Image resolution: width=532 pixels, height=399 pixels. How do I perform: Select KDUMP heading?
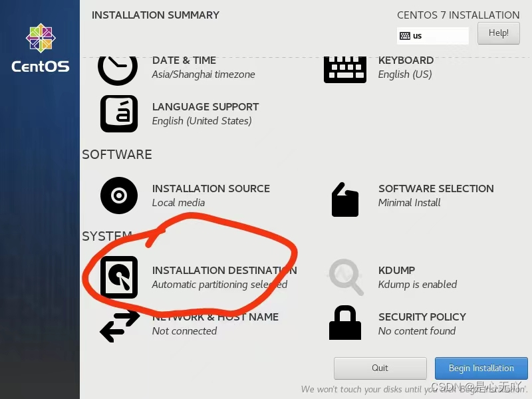point(396,271)
